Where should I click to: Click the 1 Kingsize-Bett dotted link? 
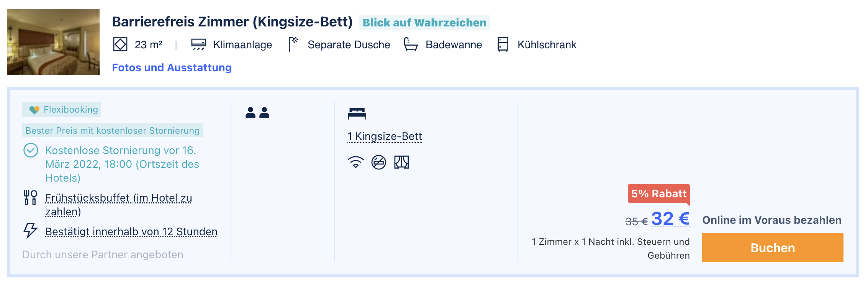coord(385,136)
